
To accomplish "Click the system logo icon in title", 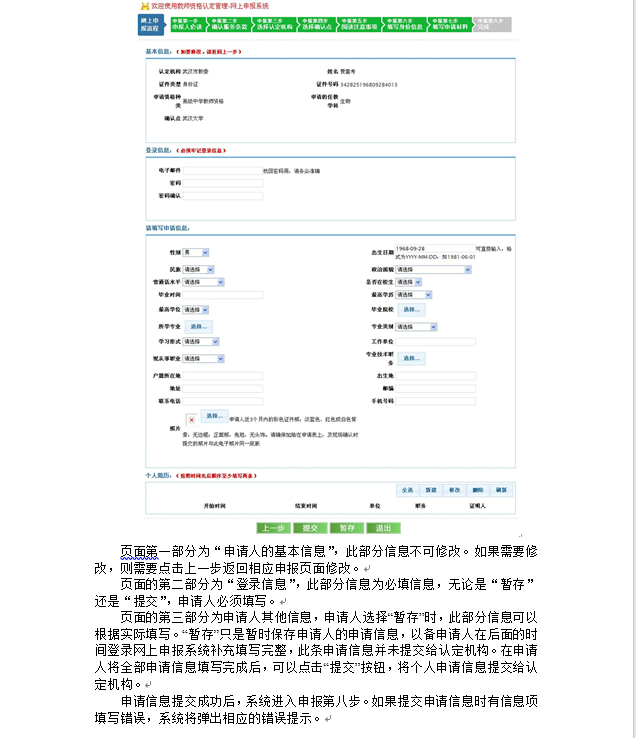I will 143,6.
